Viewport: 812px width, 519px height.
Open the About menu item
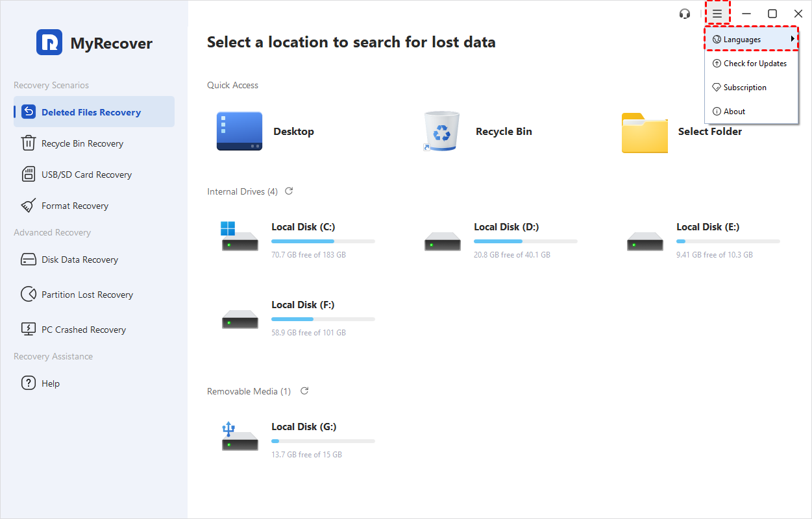(x=734, y=112)
